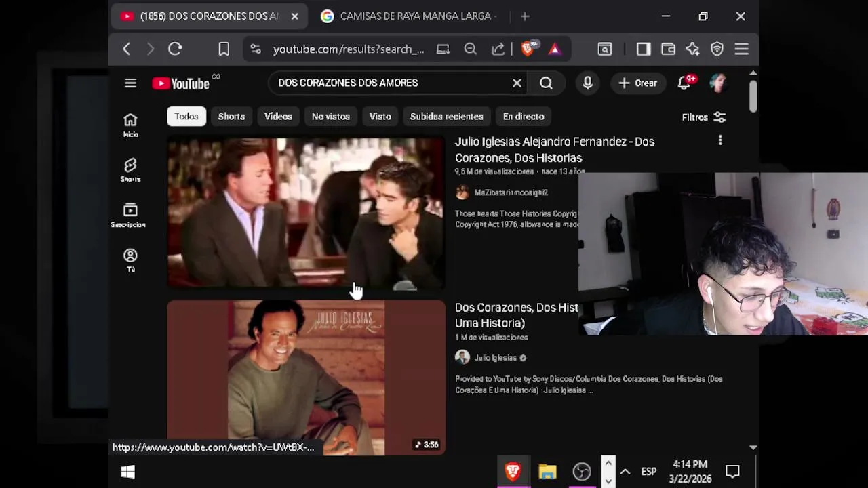Play the Julio Iglesias album cover thumbnail
The height and width of the screenshot is (488, 868).
(x=306, y=378)
